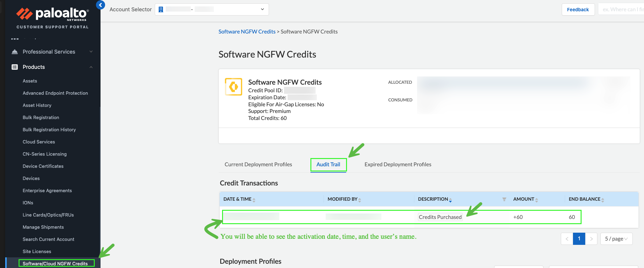Image resolution: width=644 pixels, height=268 pixels.
Task: Click the Software NGFW Credits yellow icon
Action: [x=233, y=87]
